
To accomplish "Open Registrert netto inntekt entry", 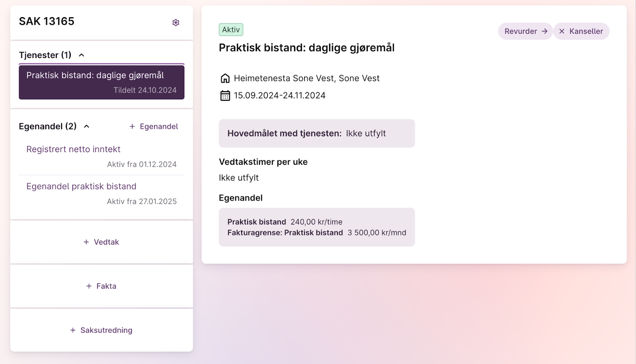I will (74, 149).
